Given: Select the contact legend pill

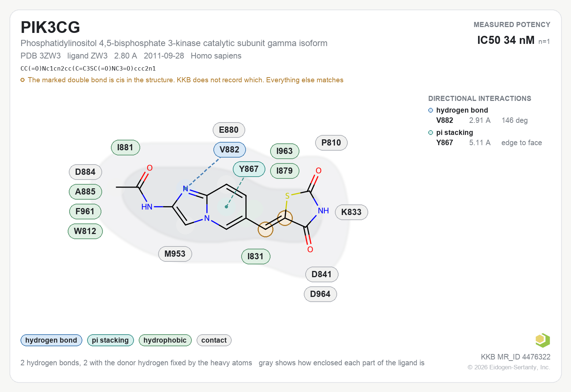Looking at the screenshot, I should (x=214, y=340).
